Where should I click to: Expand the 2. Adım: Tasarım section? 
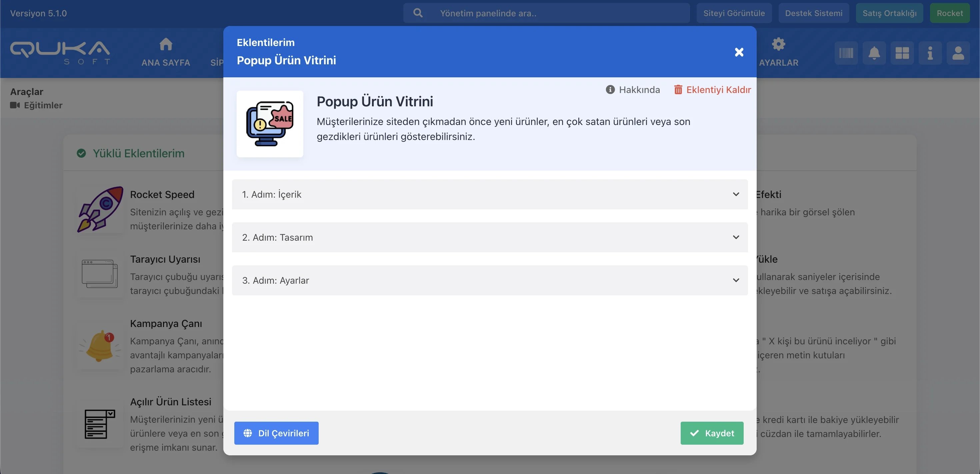point(490,237)
